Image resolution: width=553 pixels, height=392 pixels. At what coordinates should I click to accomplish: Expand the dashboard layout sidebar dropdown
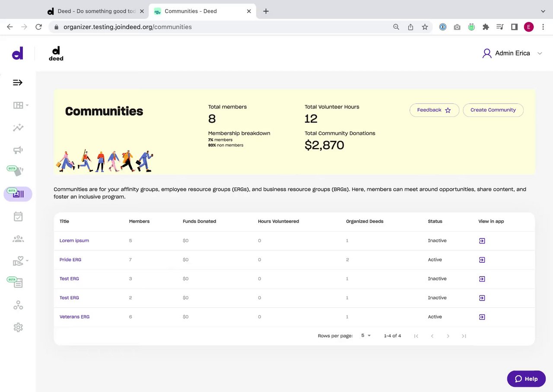coord(20,105)
